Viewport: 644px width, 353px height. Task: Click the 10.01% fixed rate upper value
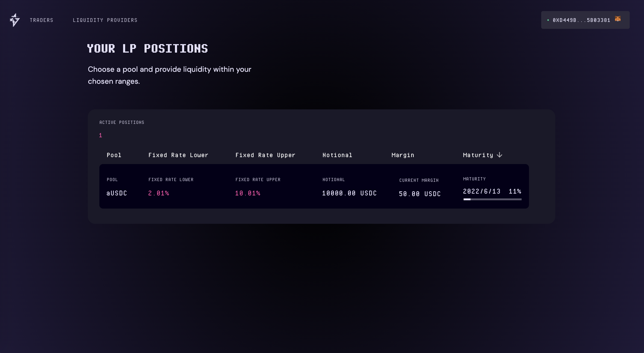[248, 193]
